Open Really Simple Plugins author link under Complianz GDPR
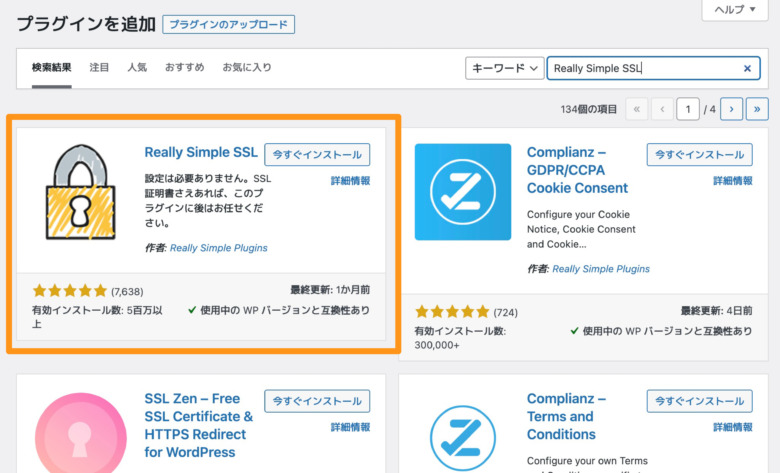780x473 pixels. point(601,269)
